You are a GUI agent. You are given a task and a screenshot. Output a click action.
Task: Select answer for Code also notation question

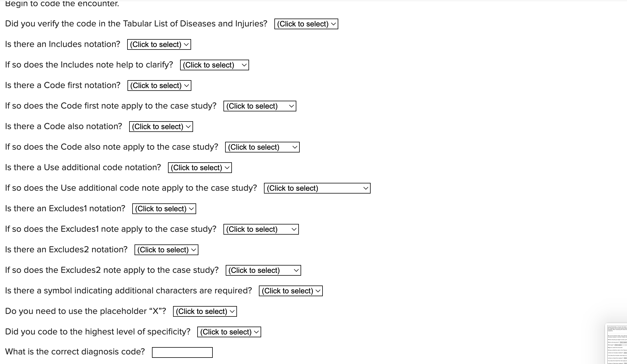click(x=161, y=126)
